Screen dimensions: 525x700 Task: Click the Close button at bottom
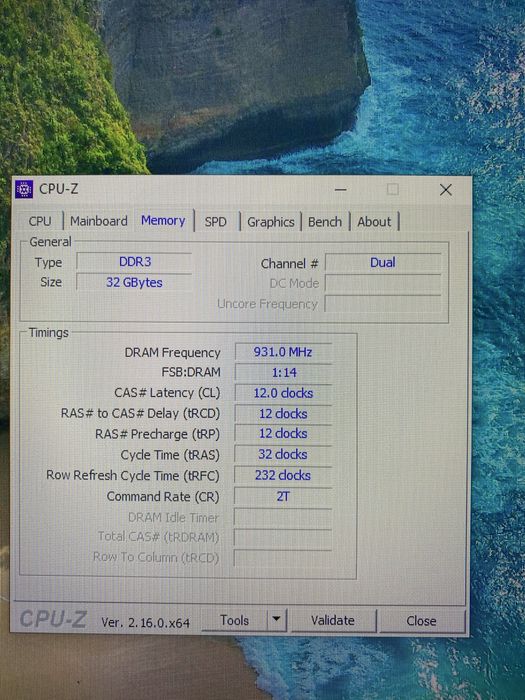[x=421, y=621]
